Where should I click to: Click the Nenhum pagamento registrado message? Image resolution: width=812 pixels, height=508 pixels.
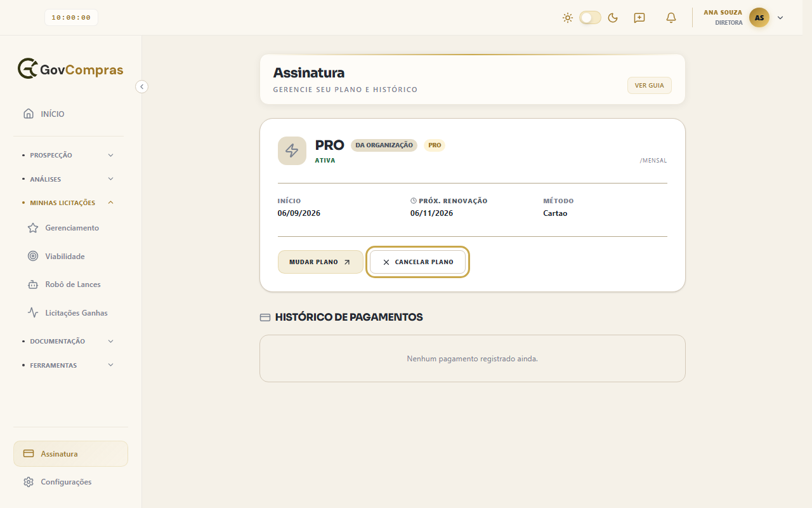473,359
